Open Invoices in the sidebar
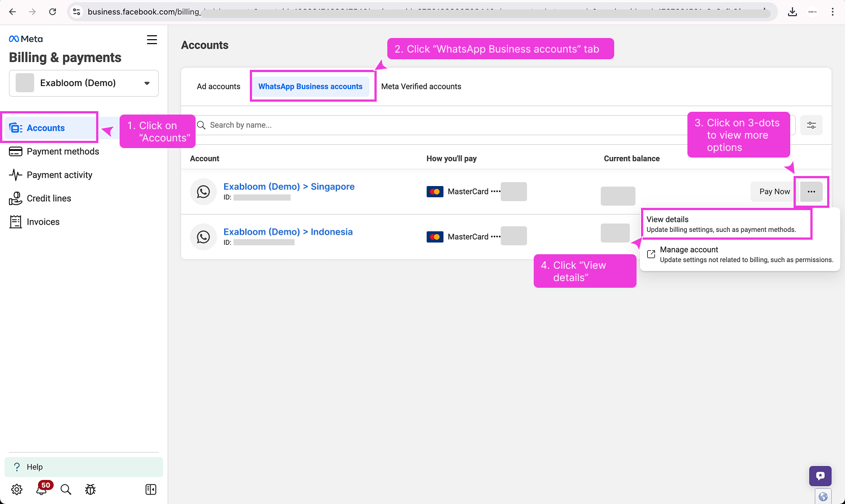Image resolution: width=845 pixels, height=504 pixels. coord(43,222)
